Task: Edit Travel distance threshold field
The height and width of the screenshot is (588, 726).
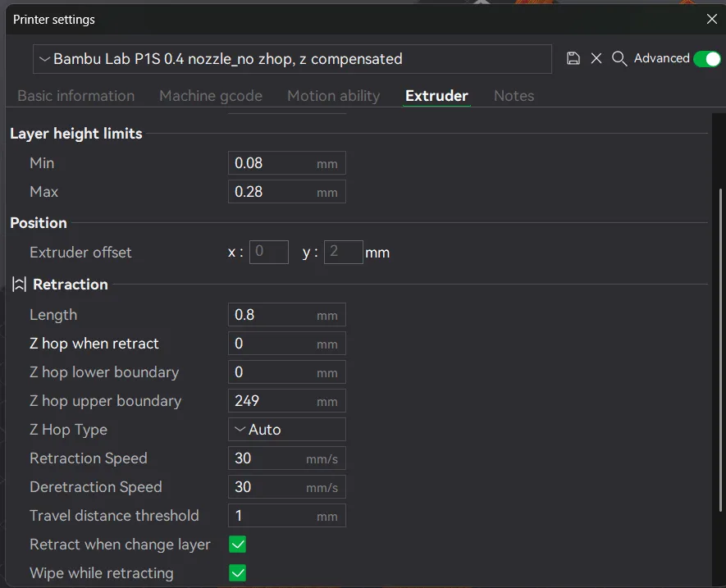Action: (287, 516)
